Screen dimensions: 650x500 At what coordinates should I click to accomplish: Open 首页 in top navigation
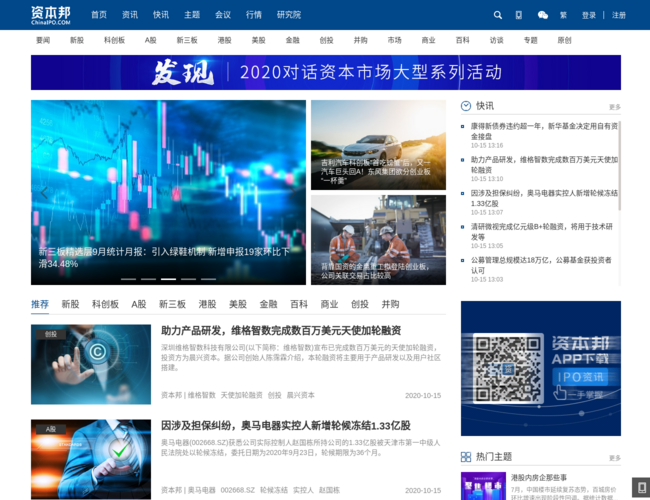pos(99,15)
